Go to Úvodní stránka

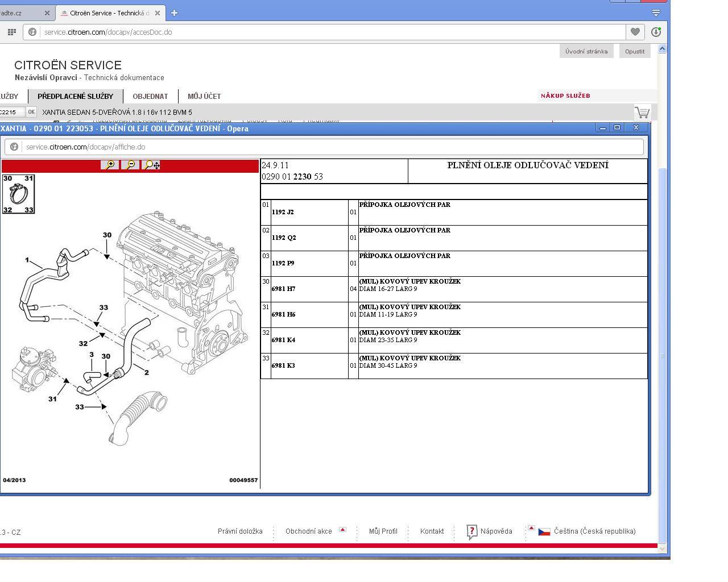[x=586, y=51]
